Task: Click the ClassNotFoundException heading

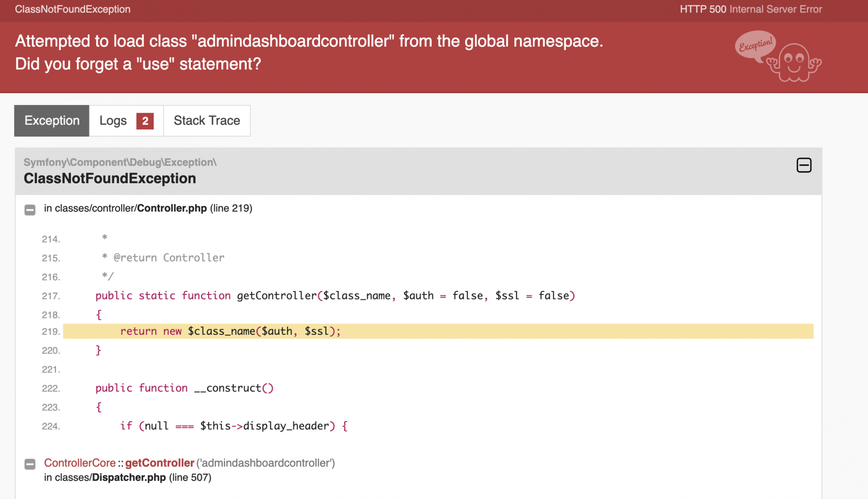Action: coord(110,178)
